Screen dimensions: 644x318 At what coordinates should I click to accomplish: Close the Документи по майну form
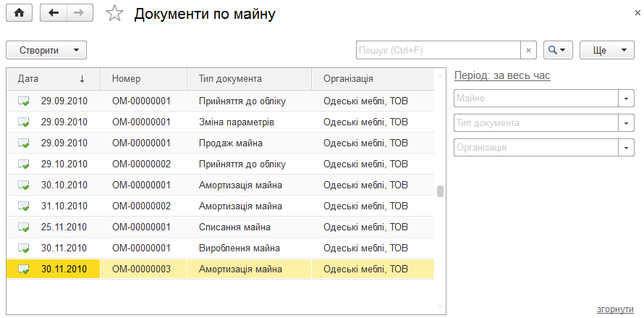[637, 13]
